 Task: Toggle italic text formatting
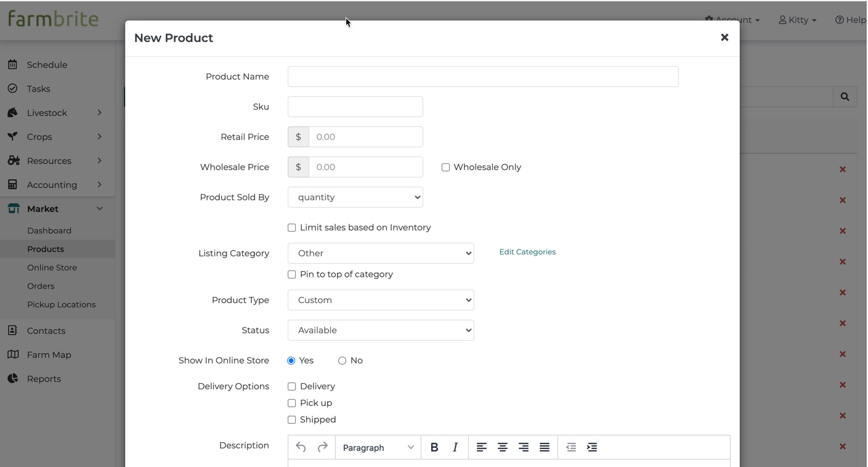[x=455, y=447]
